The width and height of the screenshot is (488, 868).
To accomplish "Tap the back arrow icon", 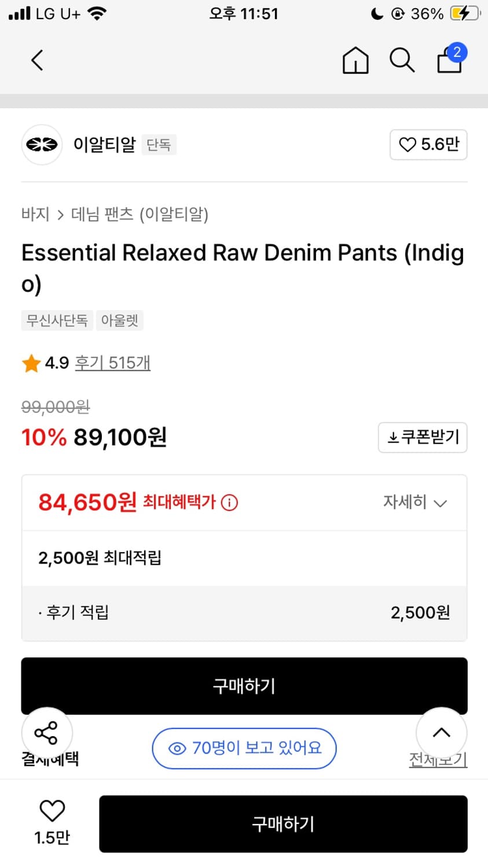I will click(38, 60).
